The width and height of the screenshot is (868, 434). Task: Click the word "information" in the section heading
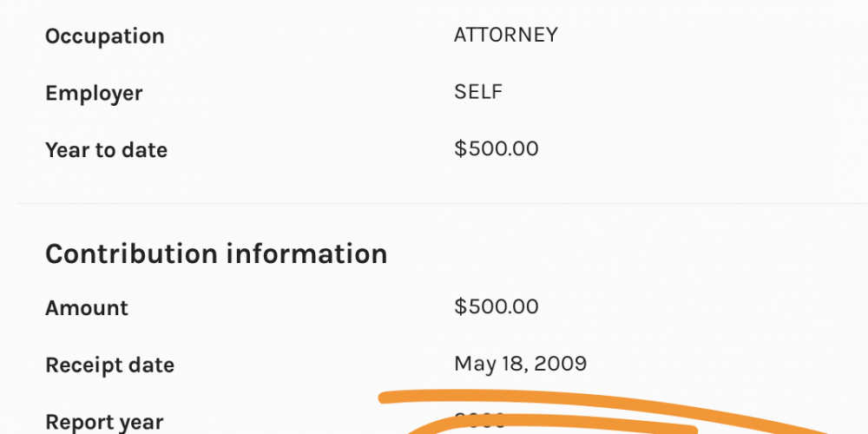pos(306,254)
